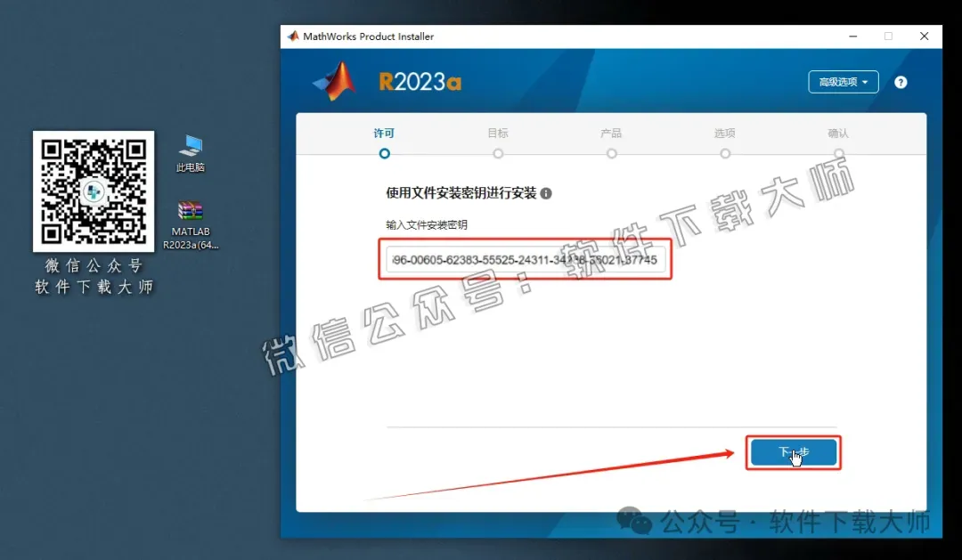The image size is (962, 560).
Task: Click the file installation key input field
Action: pos(526,259)
